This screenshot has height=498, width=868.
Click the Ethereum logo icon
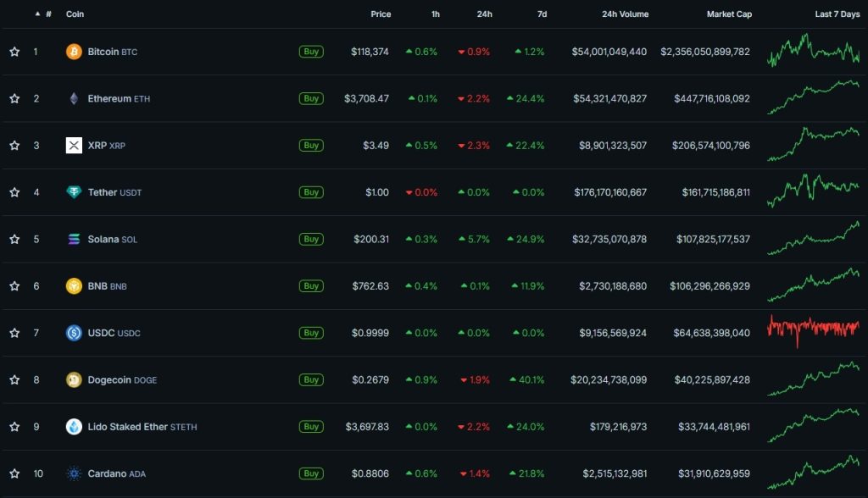74,98
